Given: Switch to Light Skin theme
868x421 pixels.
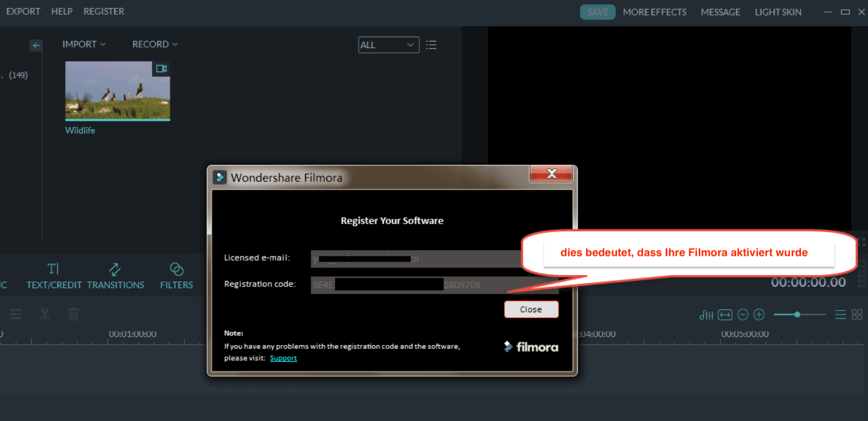Looking at the screenshot, I should pos(778,12).
